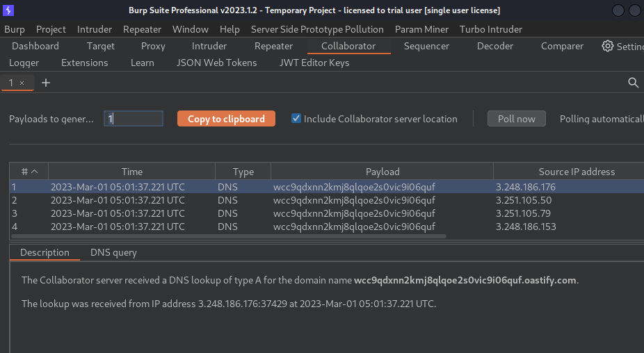The image size is (644, 353).
Task: Click the Copy to clipboard button
Action: 226,119
